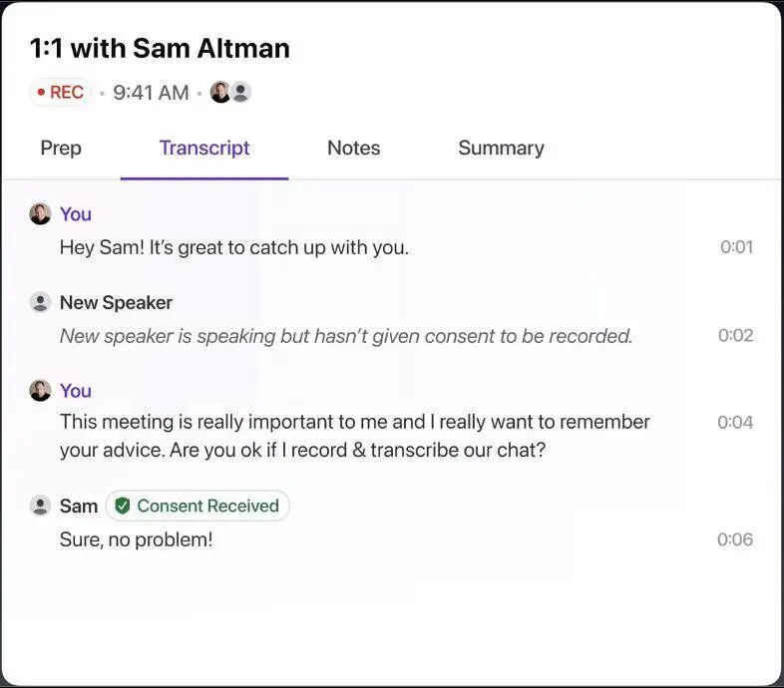Open the Prep tab
This screenshot has height=688, width=784.
tap(61, 149)
